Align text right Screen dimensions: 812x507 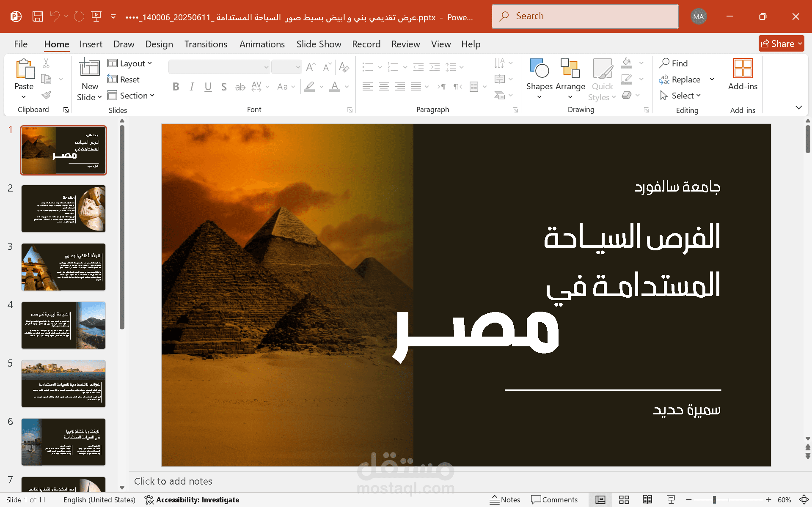pyautogui.click(x=400, y=87)
